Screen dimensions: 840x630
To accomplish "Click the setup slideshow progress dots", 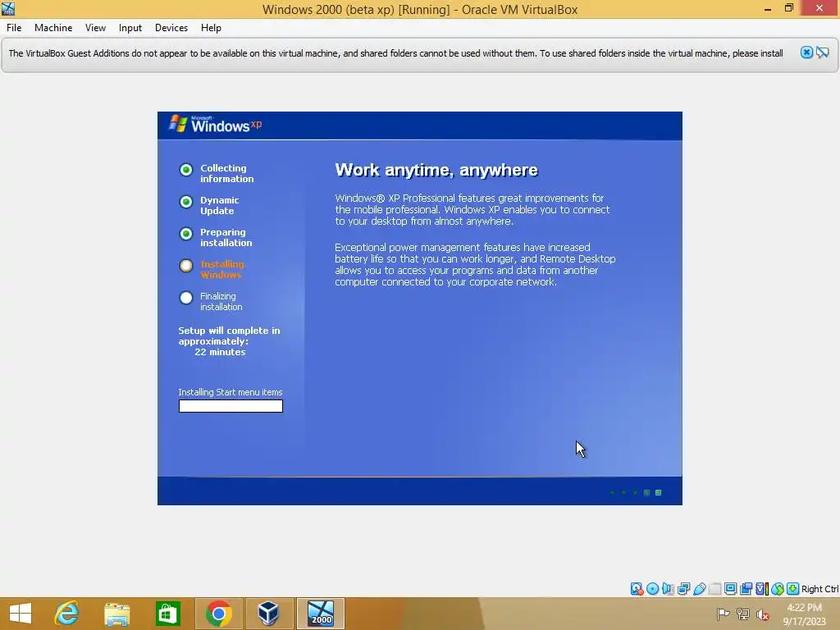I will point(636,492).
